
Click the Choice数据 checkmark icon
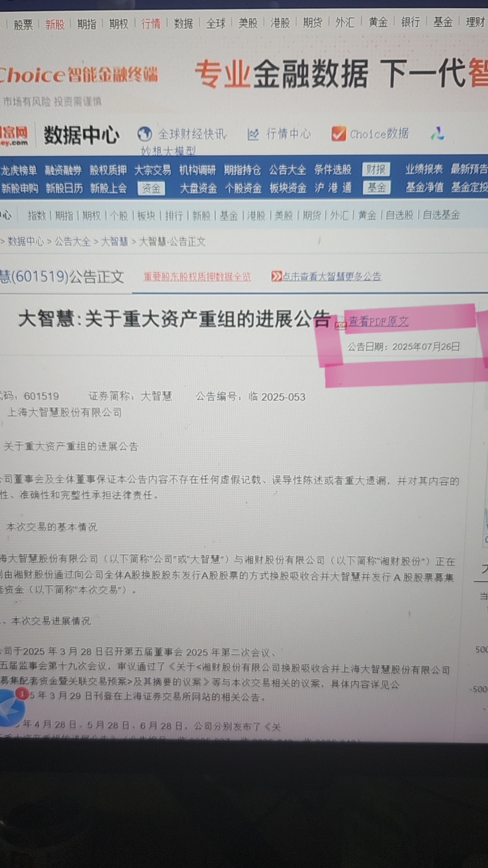pyautogui.click(x=338, y=133)
